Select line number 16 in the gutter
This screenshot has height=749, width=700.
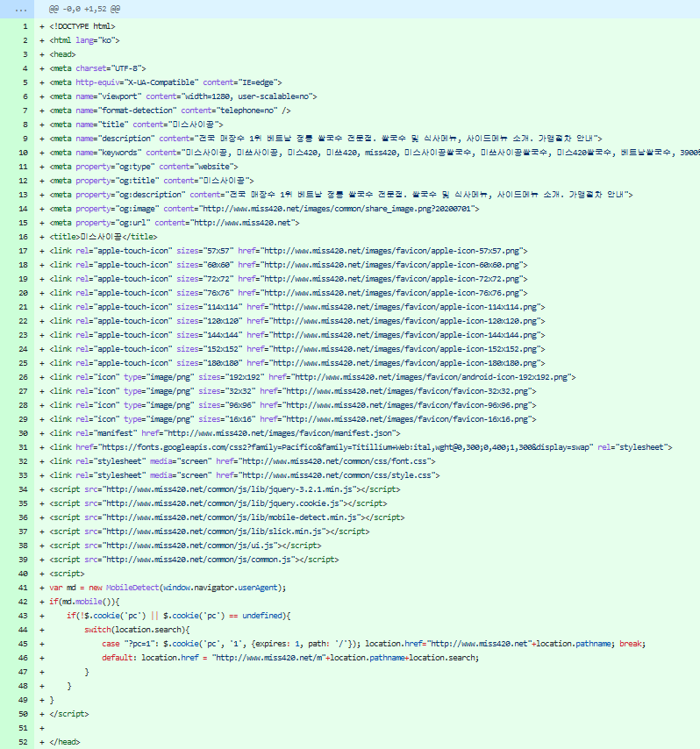tap(23, 237)
